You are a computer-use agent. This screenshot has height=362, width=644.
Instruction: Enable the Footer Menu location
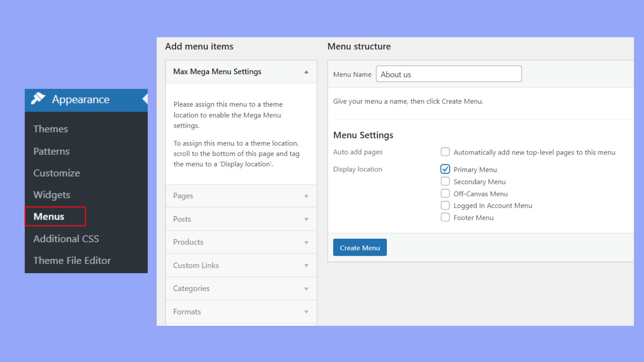(445, 217)
